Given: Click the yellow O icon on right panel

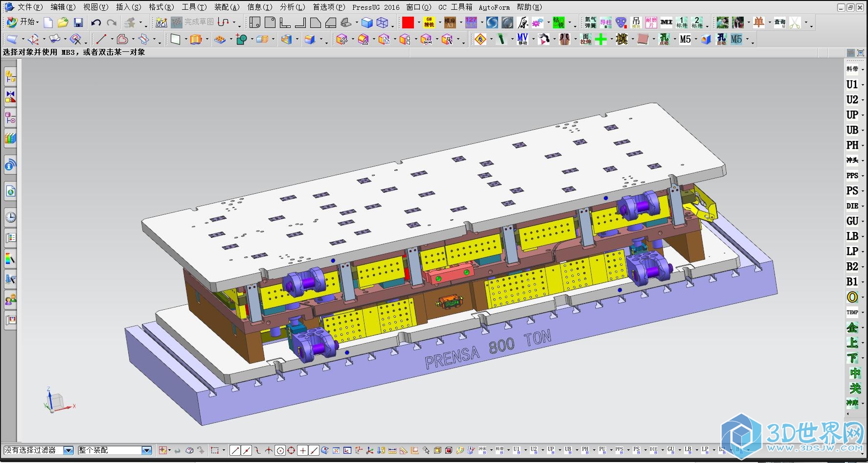Looking at the screenshot, I should [852, 297].
